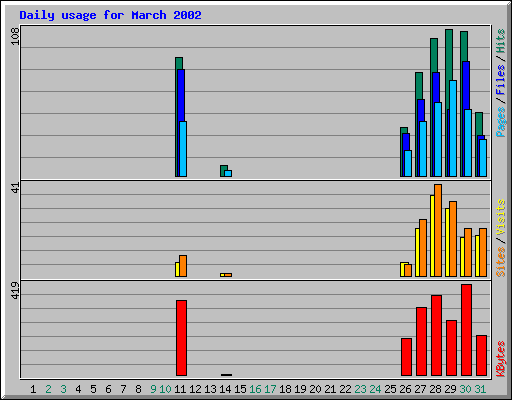Click the vertical 'Pages/Files/Hits' legend
This screenshot has width=512, height=400.
(x=500, y=83)
